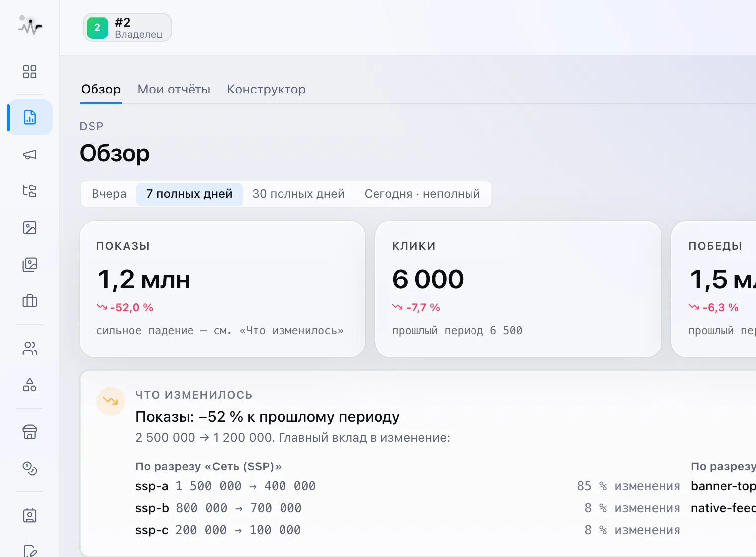Click the "Победы" metric card

(714, 289)
